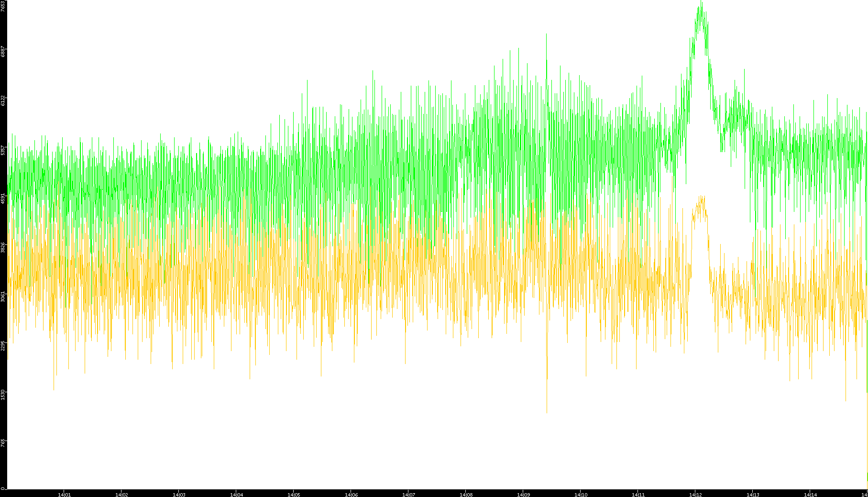Pick the 2295 y-axis value
This screenshot has height=497, width=868.
point(3,345)
